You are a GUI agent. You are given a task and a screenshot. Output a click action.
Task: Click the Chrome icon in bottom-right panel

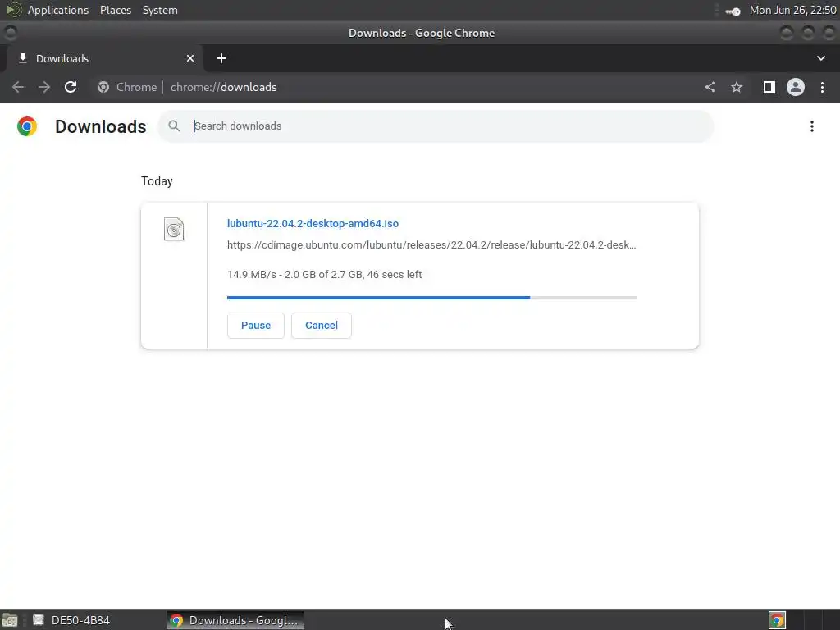coord(777,620)
